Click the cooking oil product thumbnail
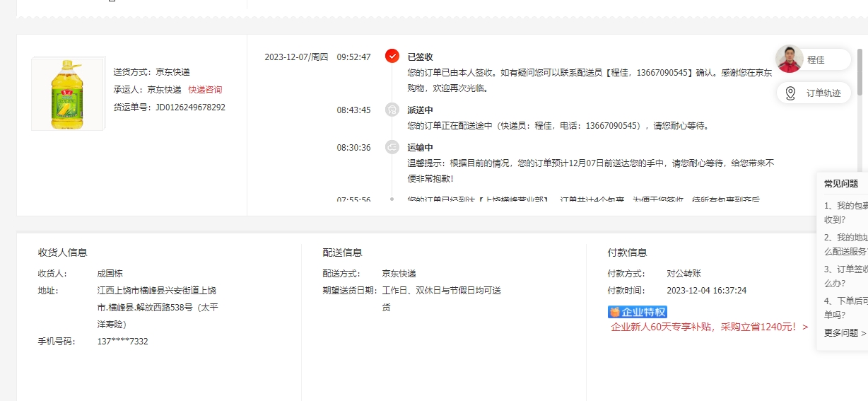Viewport: 868px width, 401px height. (68, 93)
